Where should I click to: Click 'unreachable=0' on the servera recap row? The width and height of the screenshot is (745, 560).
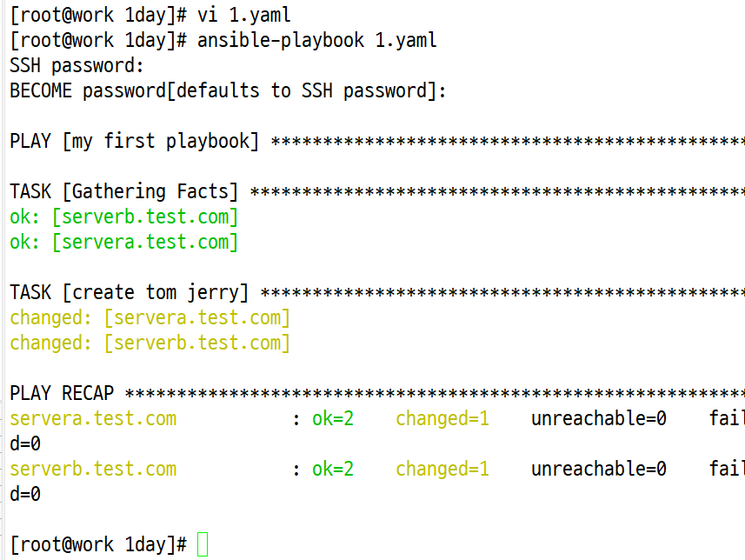[x=599, y=418]
